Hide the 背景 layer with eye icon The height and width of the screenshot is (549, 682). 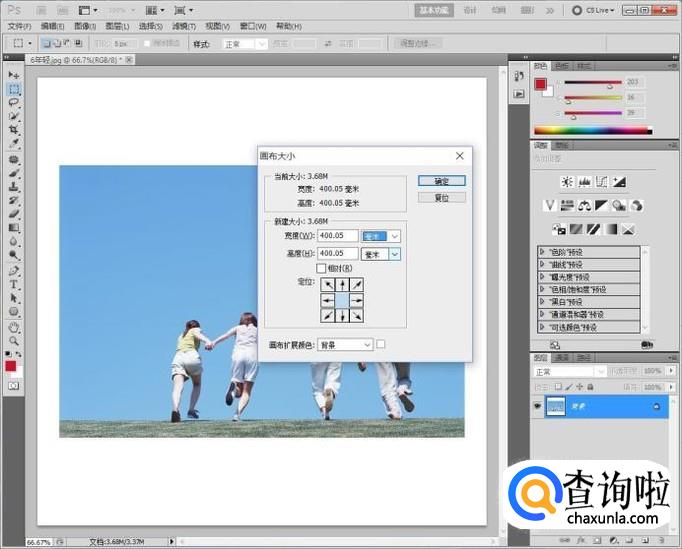pyautogui.click(x=536, y=406)
